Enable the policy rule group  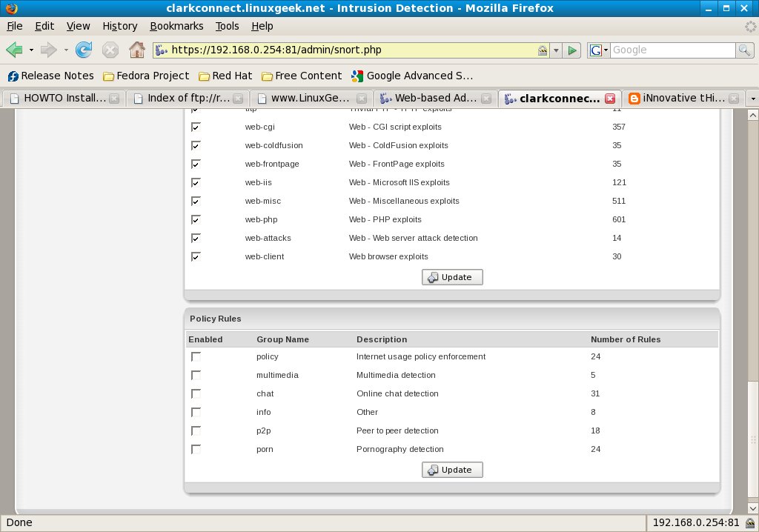[196, 356]
